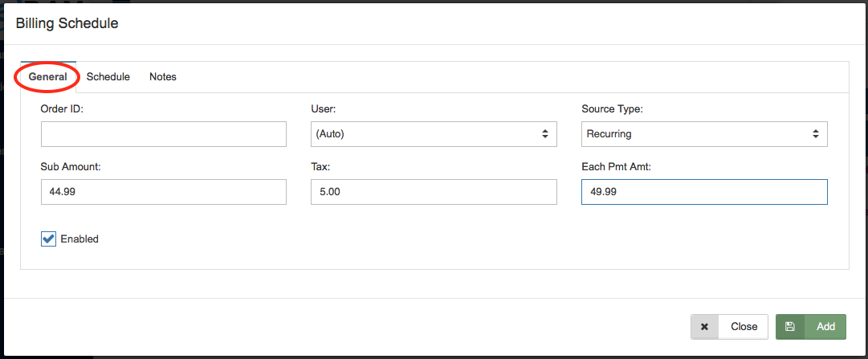
Task: Click the arrow stepper on the User select
Action: click(545, 134)
